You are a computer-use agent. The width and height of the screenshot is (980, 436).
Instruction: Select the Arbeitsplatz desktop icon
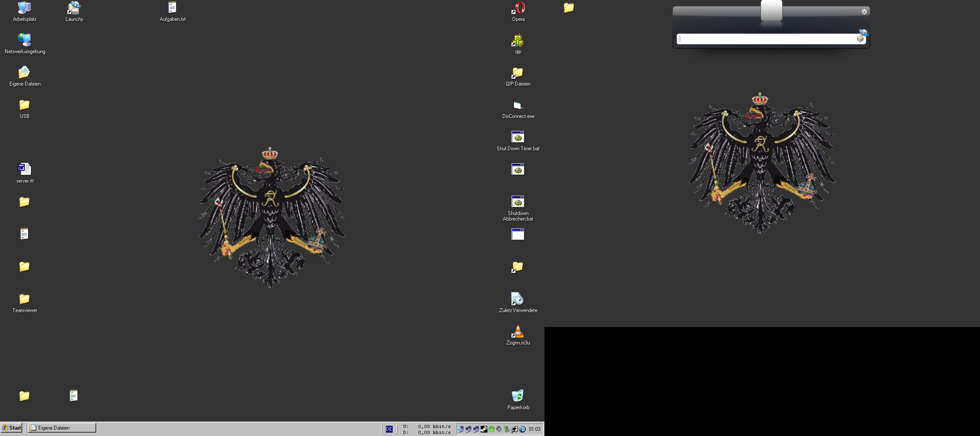pyautogui.click(x=24, y=9)
